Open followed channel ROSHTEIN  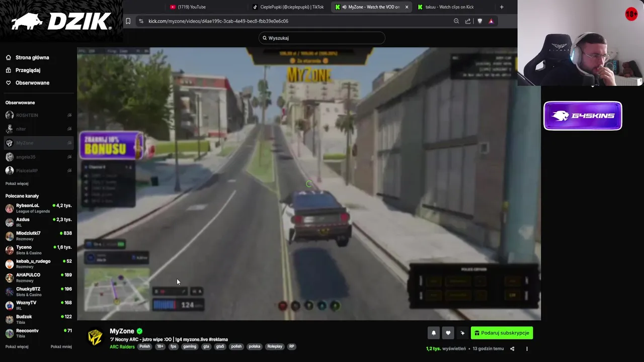27,115
